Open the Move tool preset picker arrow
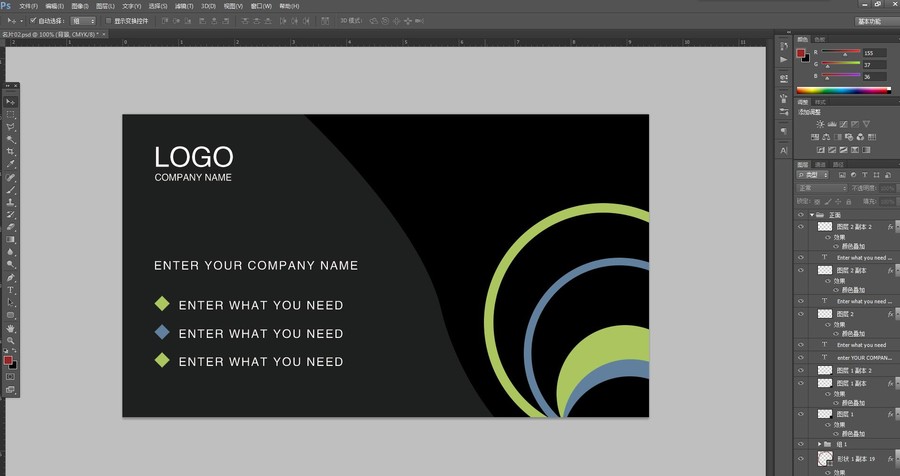This screenshot has width=900, height=476. (x=21, y=21)
